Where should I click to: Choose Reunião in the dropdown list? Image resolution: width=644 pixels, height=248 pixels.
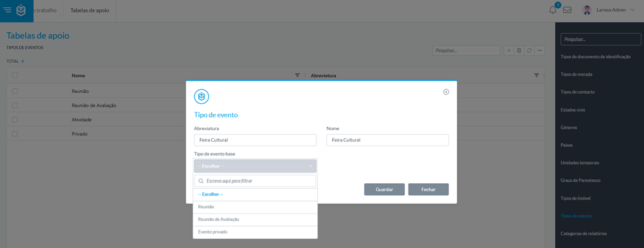coord(255,207)
